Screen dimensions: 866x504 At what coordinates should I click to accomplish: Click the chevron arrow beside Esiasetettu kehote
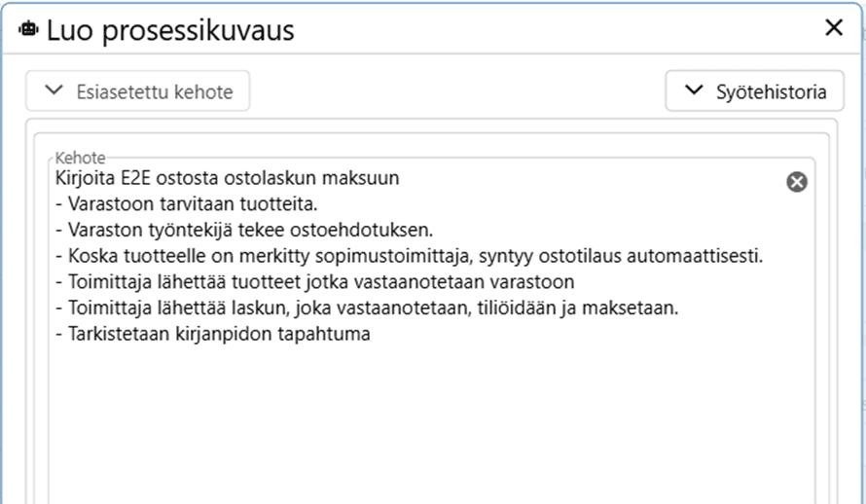[54, 91]
